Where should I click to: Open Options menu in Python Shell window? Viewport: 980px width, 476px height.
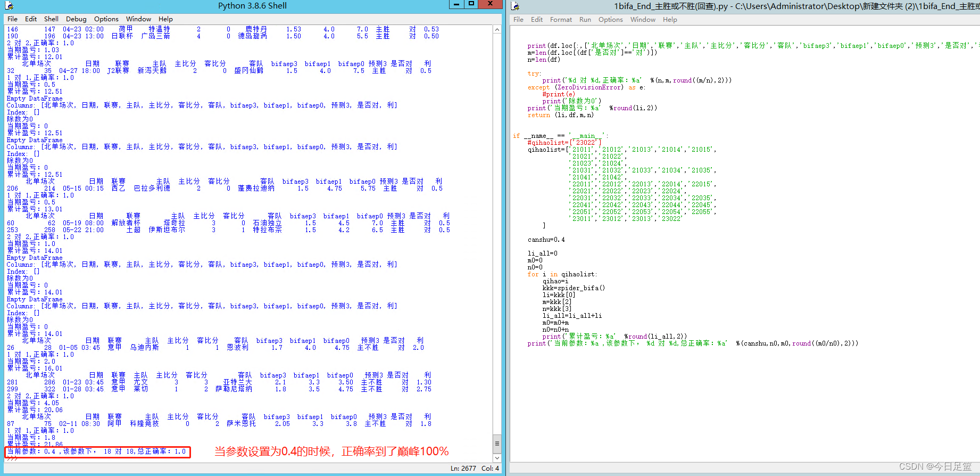click(x=106, y=19)
